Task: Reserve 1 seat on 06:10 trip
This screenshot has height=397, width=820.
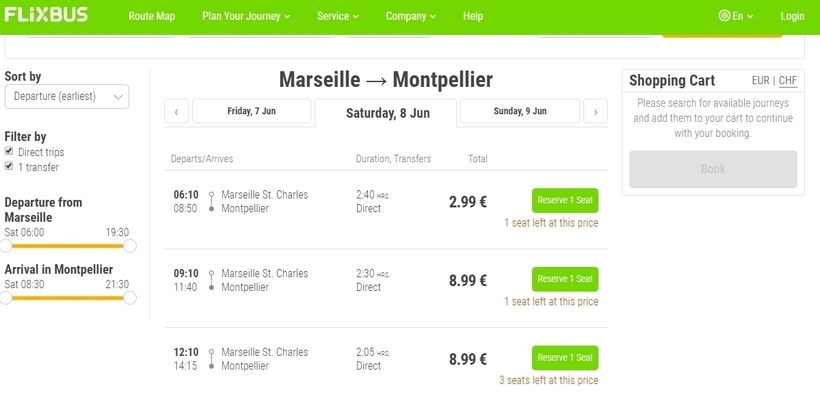Action: [x=565, y=200]
